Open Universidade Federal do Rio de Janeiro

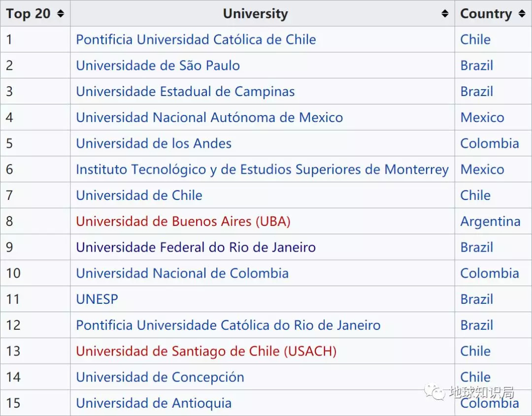coord(196,248)
